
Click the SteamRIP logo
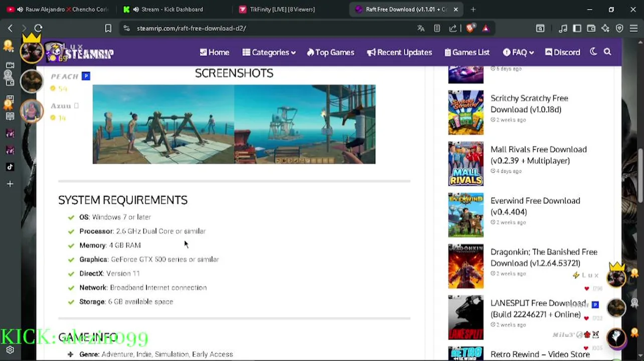[80, 53]
